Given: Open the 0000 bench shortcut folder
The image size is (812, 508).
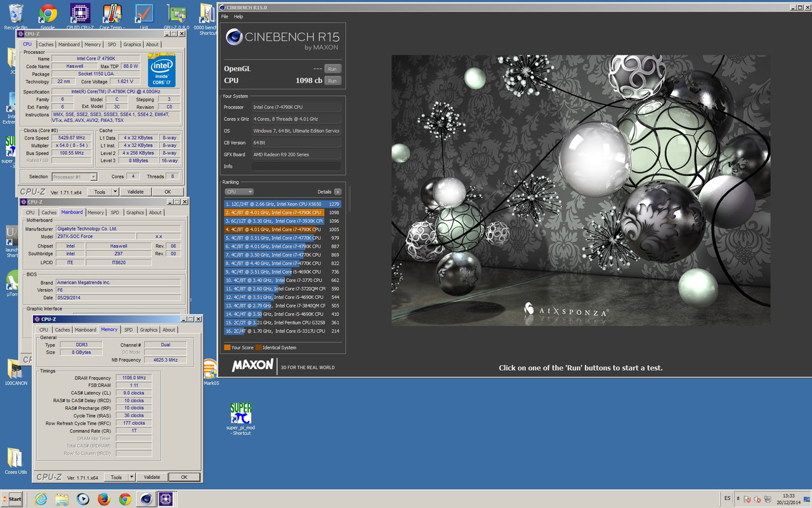Looking at the screenshot, I should coord(206,18).
